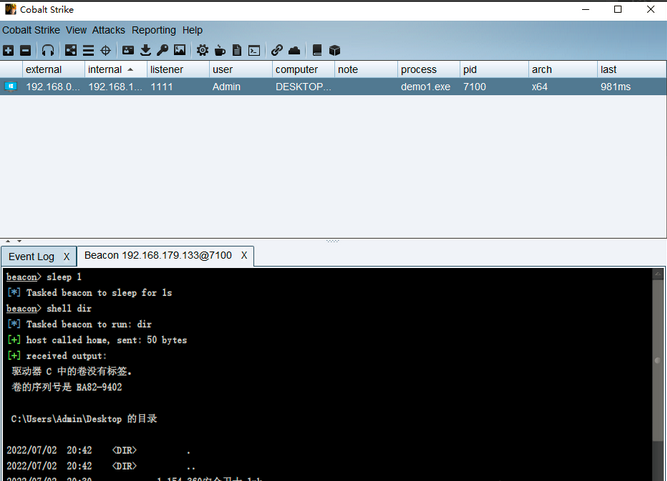The image size is (667, 481).
Task: Open Screenshots picture icon
Action: click(180, 50)
